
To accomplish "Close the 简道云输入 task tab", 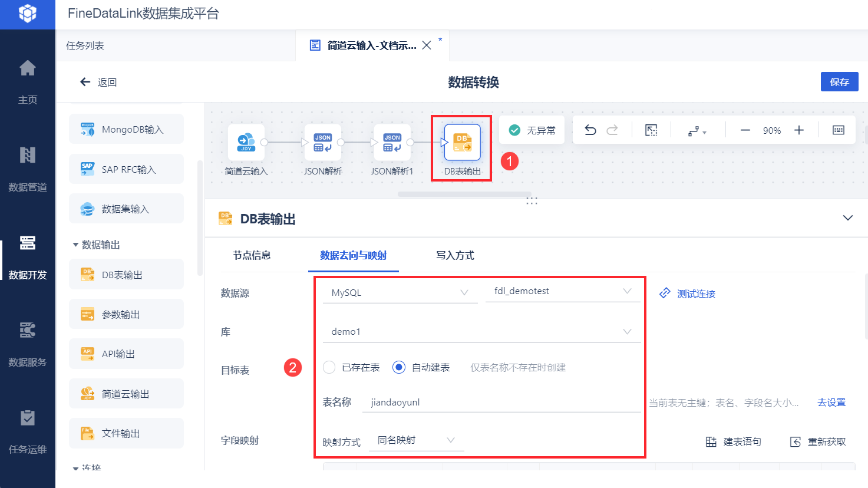I will point(427,45).
